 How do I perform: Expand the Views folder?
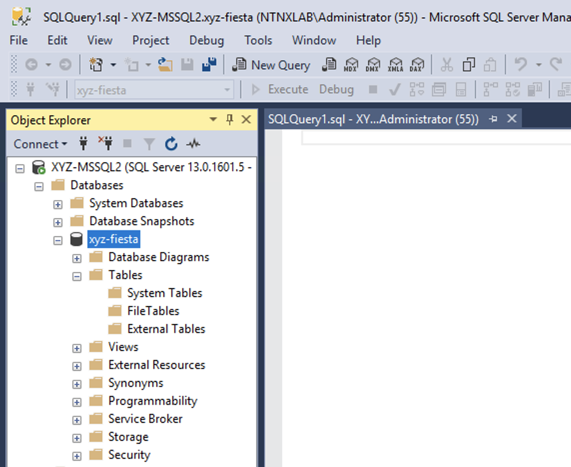[76, 348]
